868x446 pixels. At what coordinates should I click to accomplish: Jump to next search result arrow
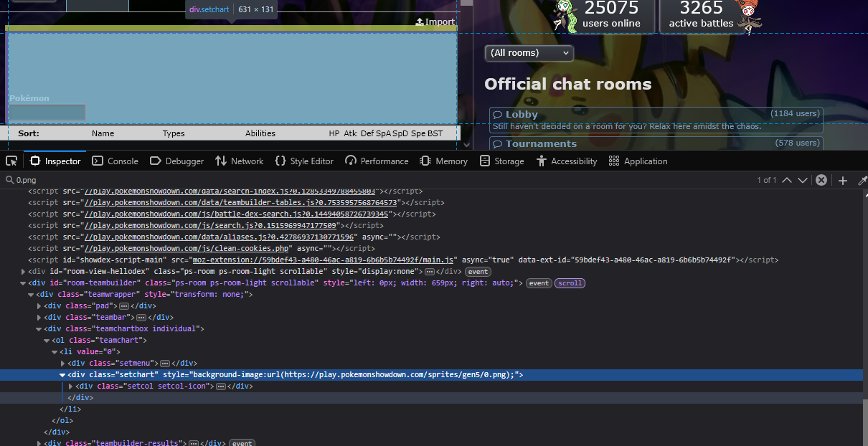pos(803,180)
